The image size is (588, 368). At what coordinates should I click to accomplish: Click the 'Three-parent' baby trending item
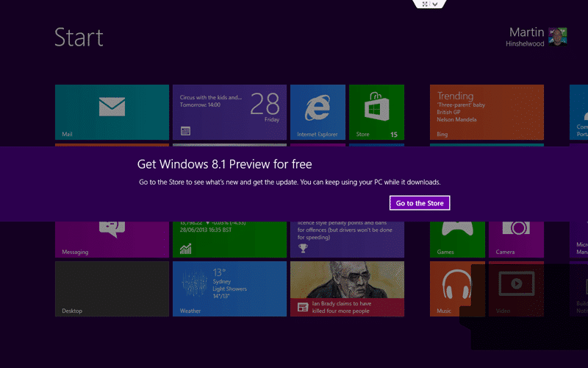tap(461, 105)
